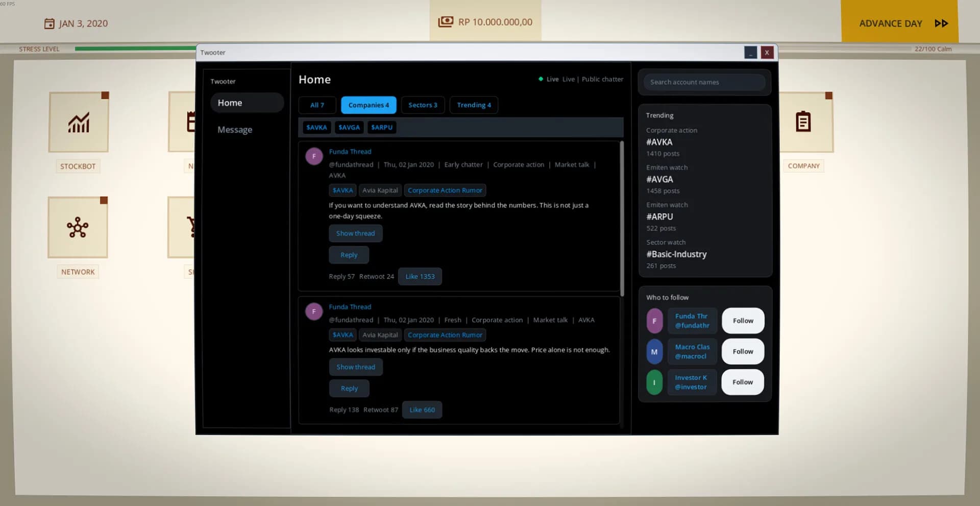Image resolution: width=980 pixels, height=506 pixels.
Task: Click the feed vertical scrollbar
Action: tap(622, 220)
